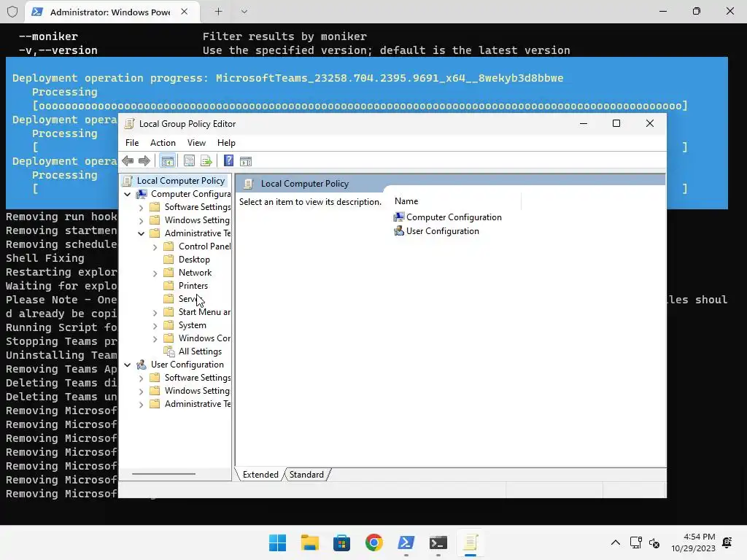The image size is (747, 560).
Task: Select User Configuration icon in right pane list
Action: (399, 231)
